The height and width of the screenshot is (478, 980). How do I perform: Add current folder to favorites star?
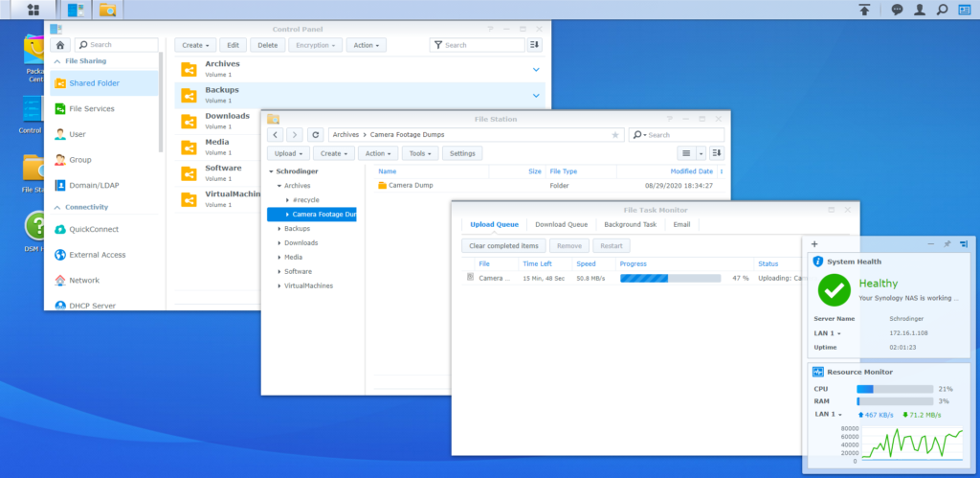[615, 134]
